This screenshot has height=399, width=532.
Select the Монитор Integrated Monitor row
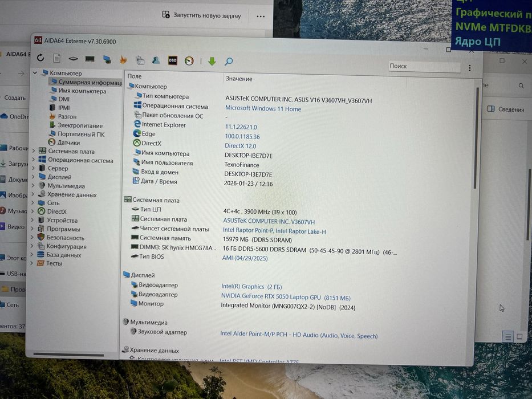(242, 306)
